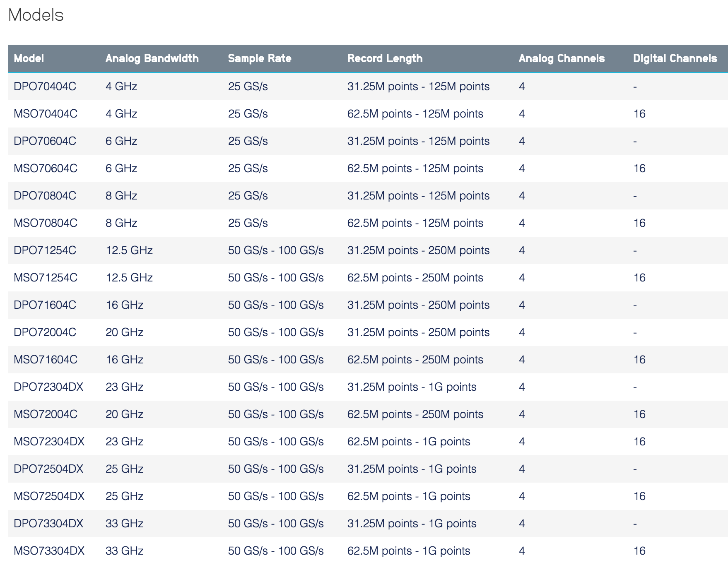Select the MSO73304DX model name
Image resolution: width=728 pixels, height=577 pixels.
[x=49, y=551]
